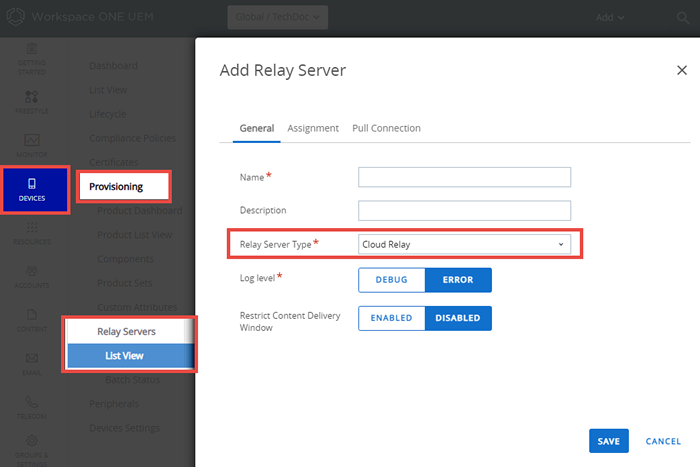Open the Relay Server Type dropdown

click(x=464, y=245)
